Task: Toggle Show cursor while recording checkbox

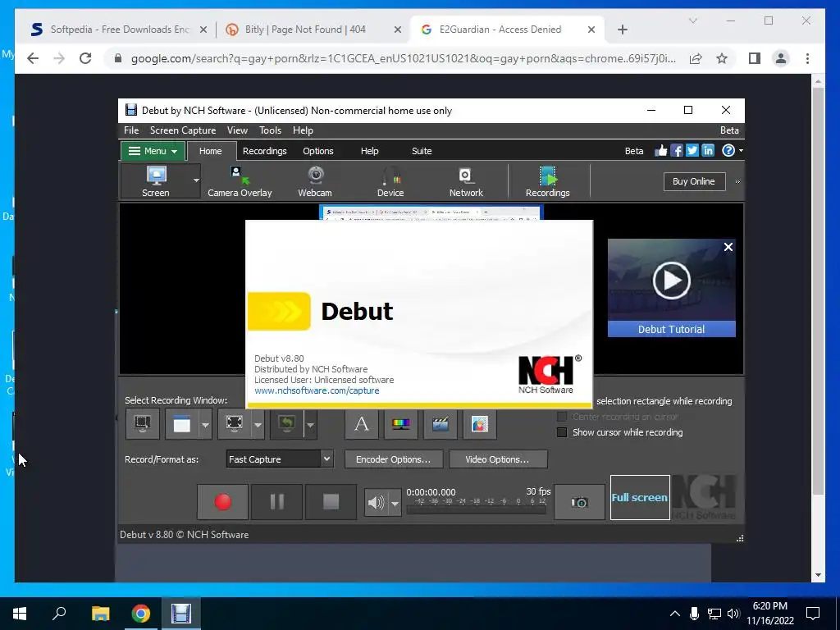Action: point(562,432)
